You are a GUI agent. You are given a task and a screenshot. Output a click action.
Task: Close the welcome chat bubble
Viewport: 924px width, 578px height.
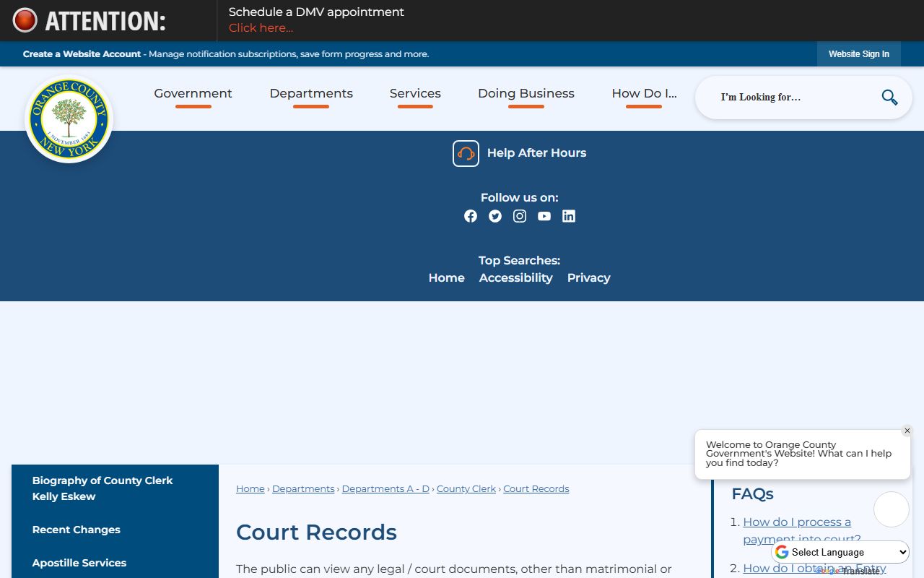pyautogui.click(x=907, y=431)
